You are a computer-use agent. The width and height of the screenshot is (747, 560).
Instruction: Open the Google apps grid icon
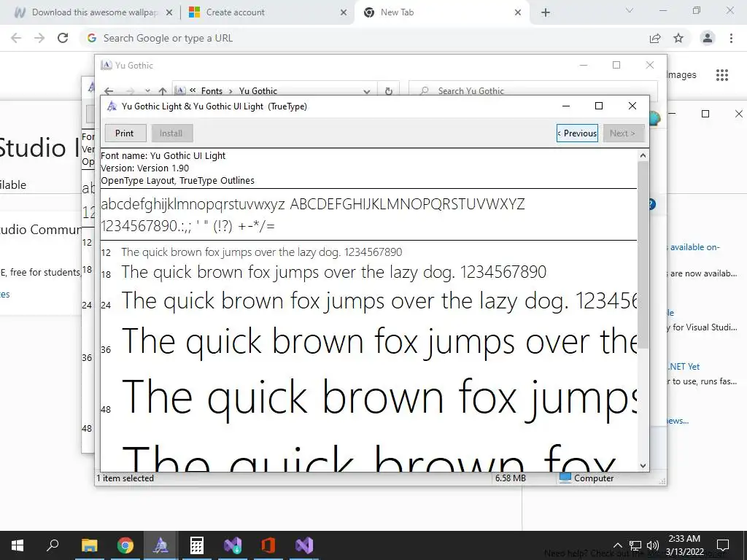click(722, 75)
